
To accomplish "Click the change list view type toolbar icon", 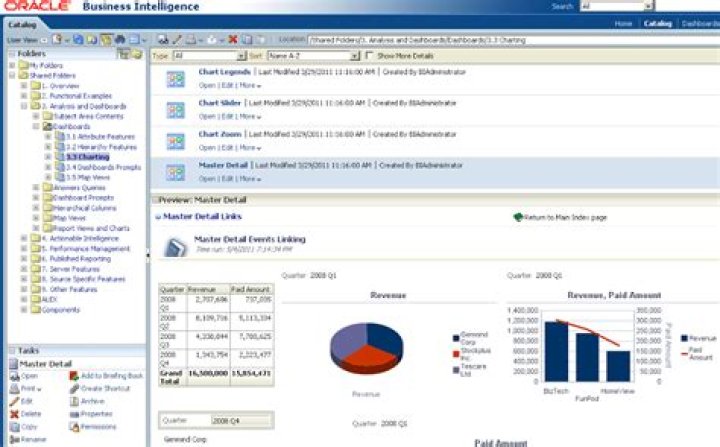I will [134, 40].
